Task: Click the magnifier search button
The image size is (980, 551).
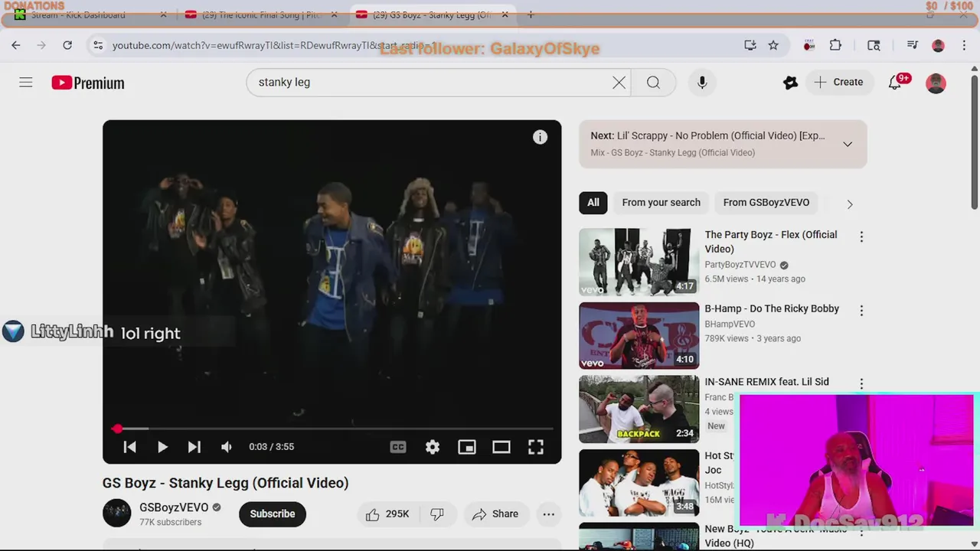Action: point(653,83)
